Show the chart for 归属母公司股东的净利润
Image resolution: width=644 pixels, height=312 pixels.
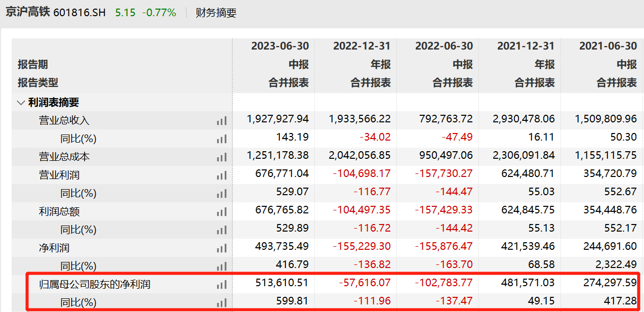pos(221,284)
